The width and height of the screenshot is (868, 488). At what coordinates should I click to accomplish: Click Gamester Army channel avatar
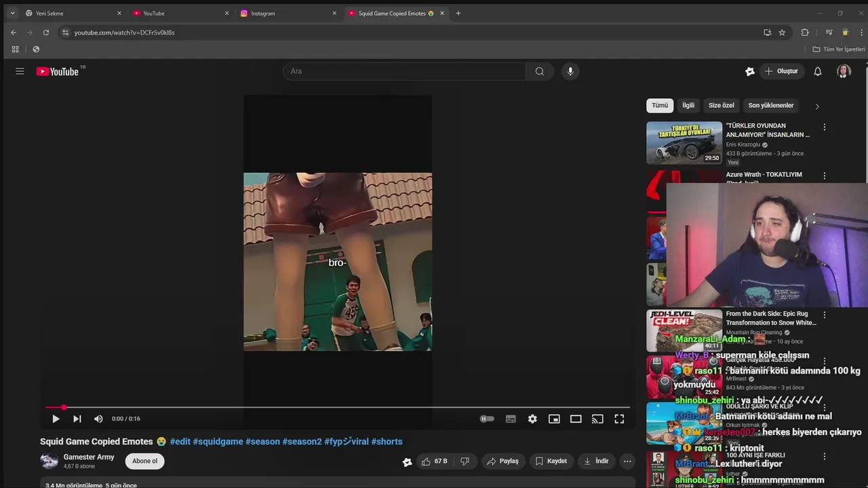[x=49, y=461]
